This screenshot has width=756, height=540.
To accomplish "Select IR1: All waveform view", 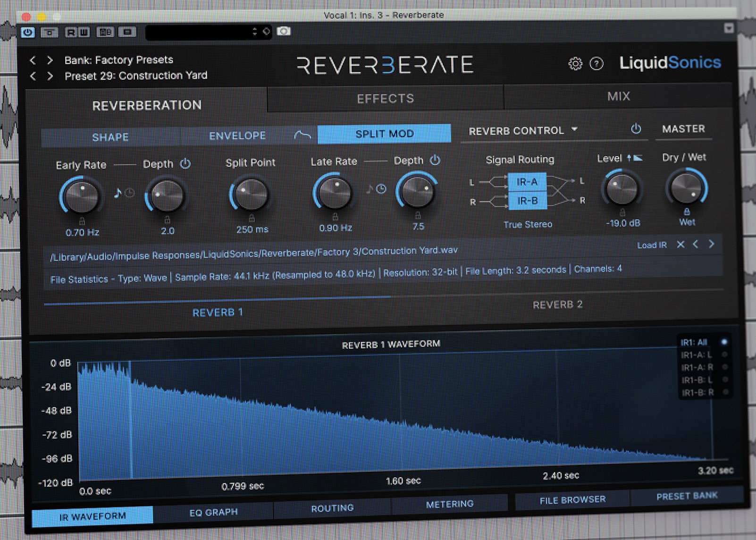I will (x=704, y=342).
